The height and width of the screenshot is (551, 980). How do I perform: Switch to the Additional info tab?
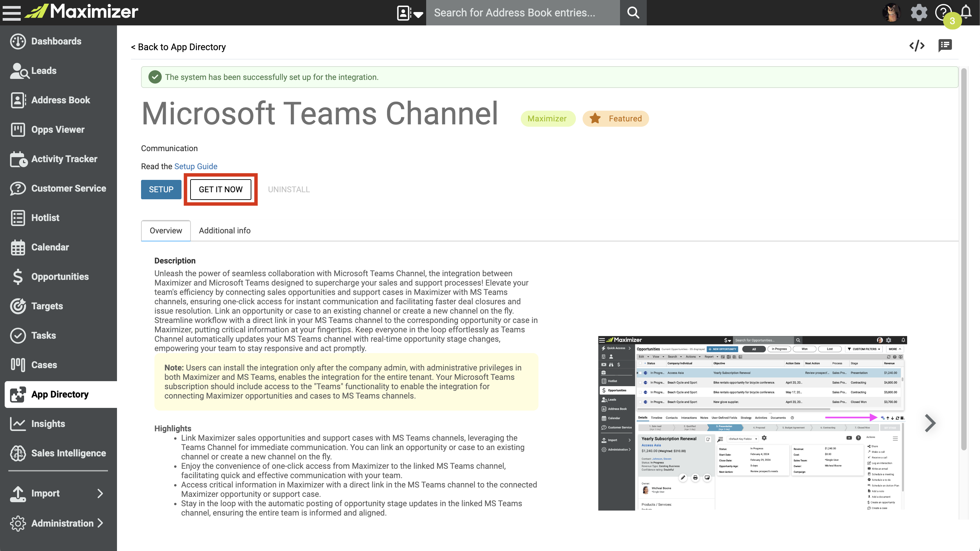pyautogui.click(x=225, y=231)
